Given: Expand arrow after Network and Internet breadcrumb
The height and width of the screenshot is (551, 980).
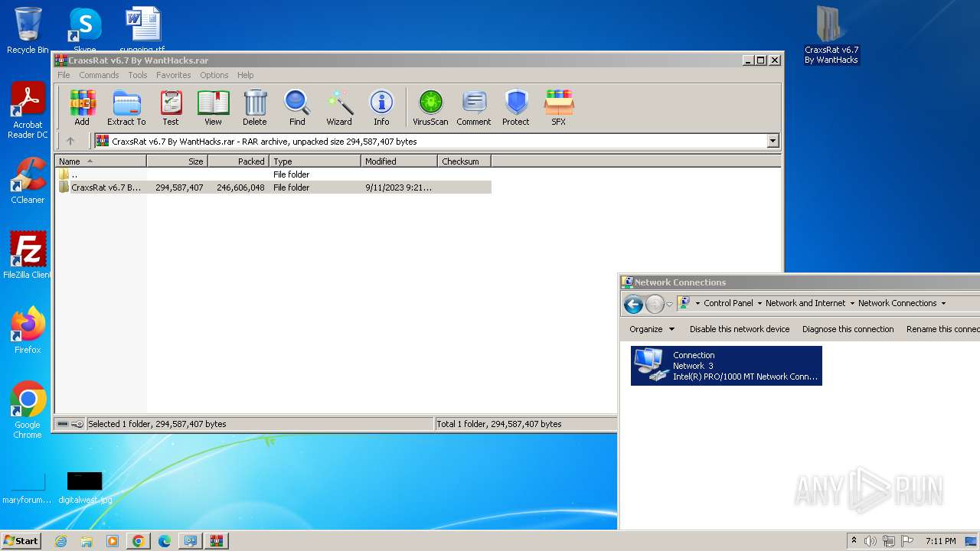Looking at the screenshot, I should [851, 303].
